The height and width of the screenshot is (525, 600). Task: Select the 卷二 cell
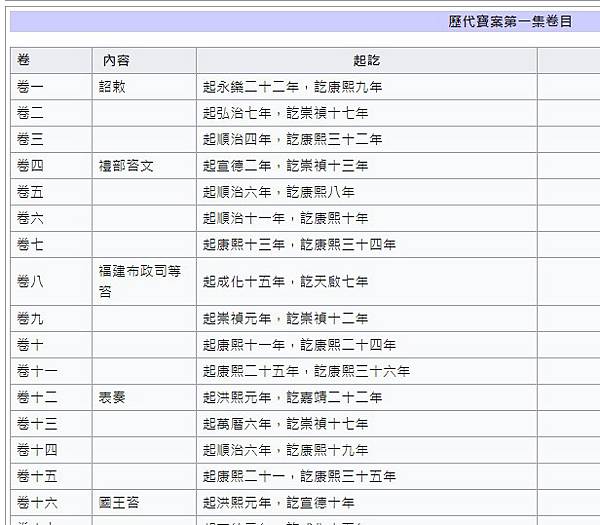tap(51, 113)
